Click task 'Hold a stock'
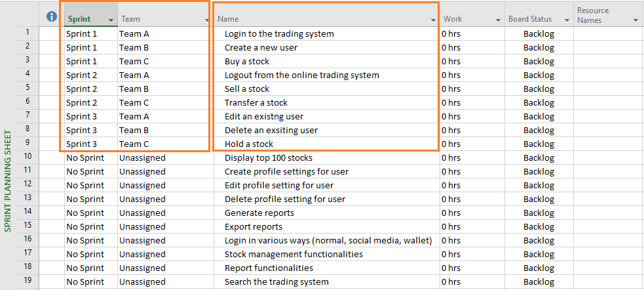The height and width of the screenshot is (290, 644). coord(249,144)
